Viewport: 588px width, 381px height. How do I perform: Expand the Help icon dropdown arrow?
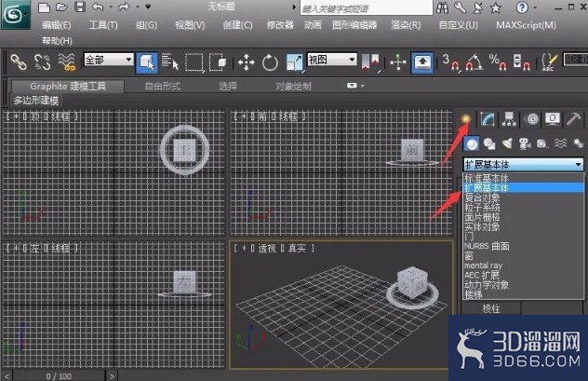point(535,7)
